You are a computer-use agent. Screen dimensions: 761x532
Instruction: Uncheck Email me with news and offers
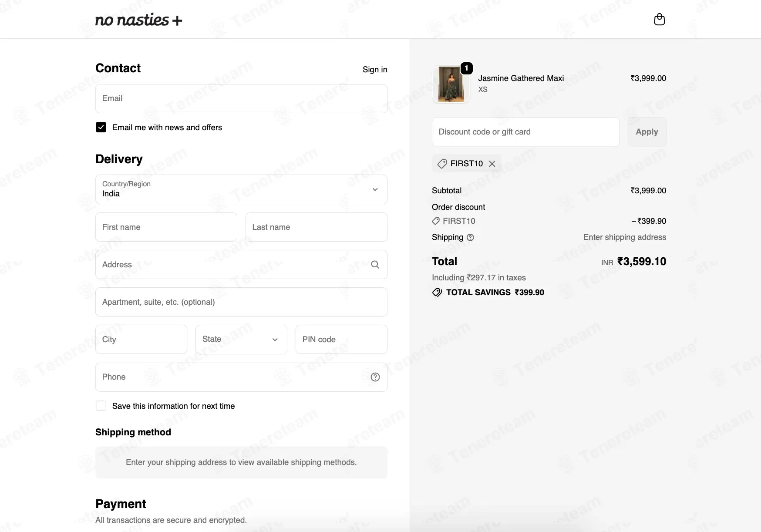point(101,127)
